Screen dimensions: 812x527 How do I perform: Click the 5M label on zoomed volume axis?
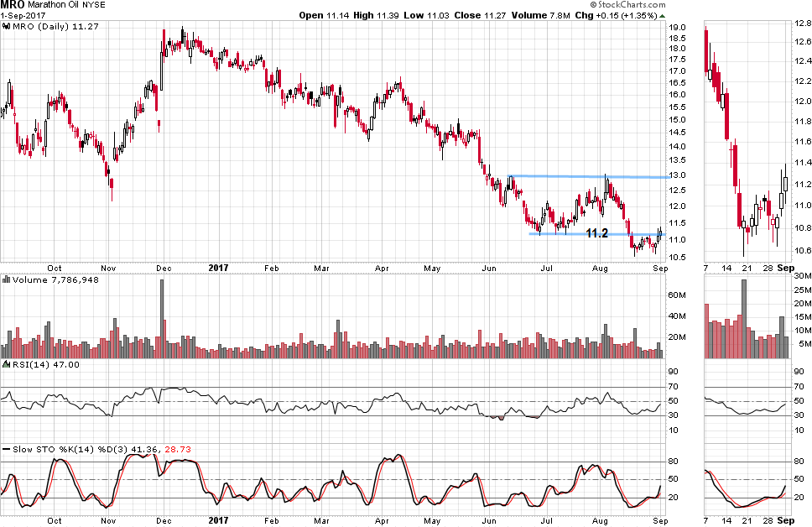tap(804, 344)
